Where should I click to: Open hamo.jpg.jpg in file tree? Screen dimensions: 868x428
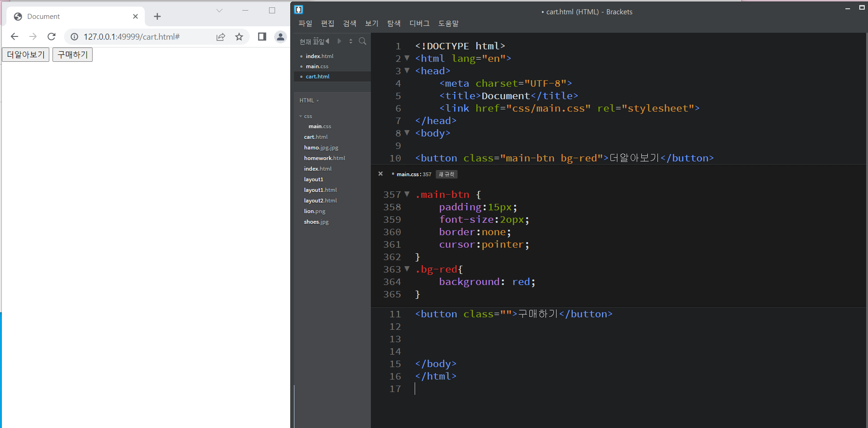321,148
